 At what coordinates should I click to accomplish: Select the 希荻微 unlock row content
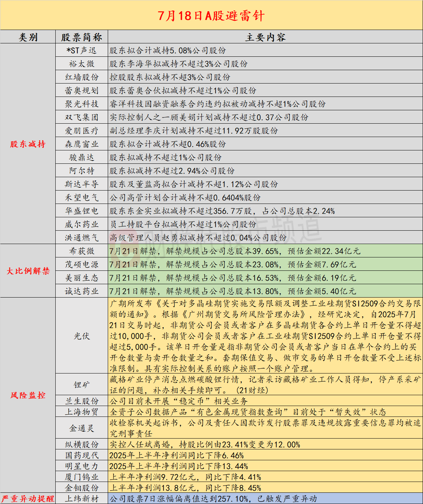265,251
